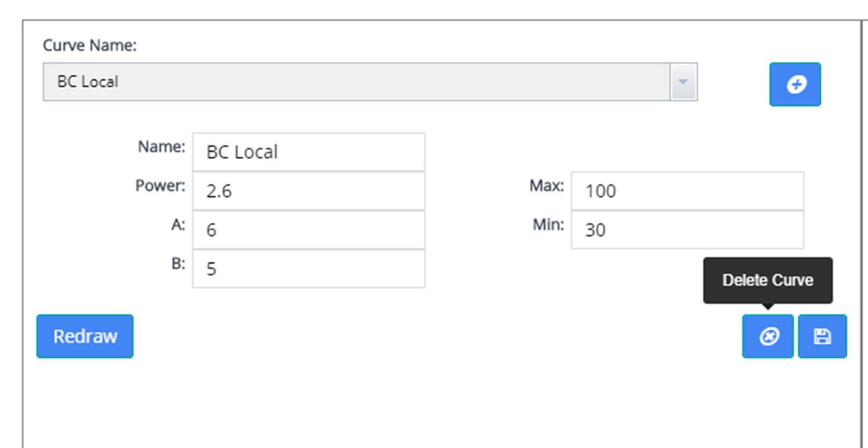
Task: Save the curve with the floppy disk icon
Action: click(822, 336)
